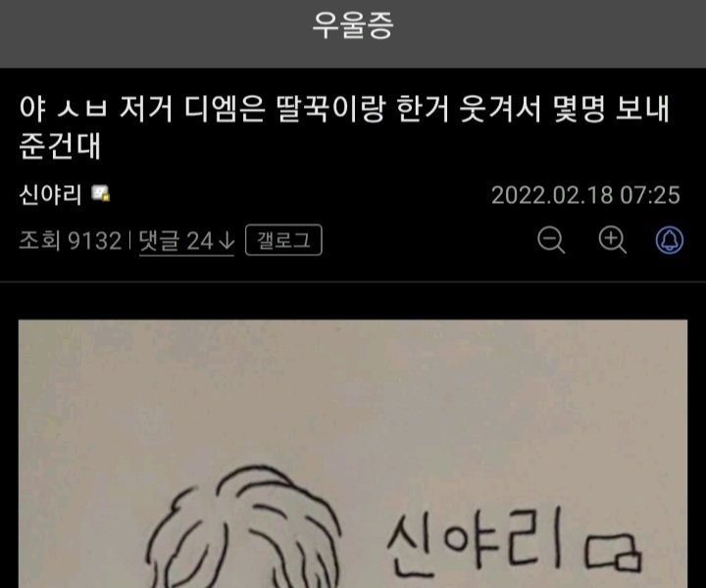This screenshot has width=706, height=588.
Task: Open the author profile 신야리
Action: click(50, 195)
